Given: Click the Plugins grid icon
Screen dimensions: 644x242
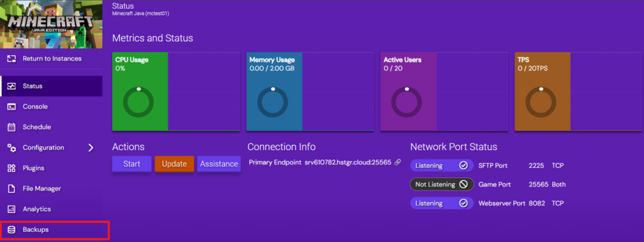Looking at the screenshot, I should click(11, 168).
